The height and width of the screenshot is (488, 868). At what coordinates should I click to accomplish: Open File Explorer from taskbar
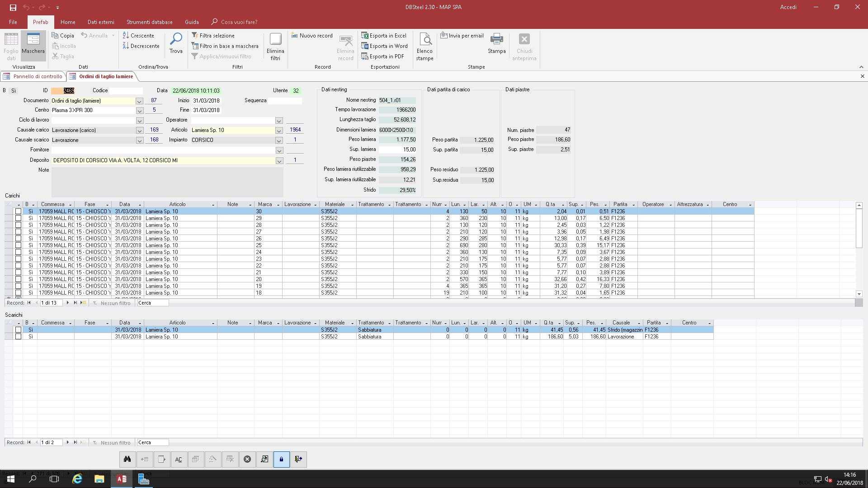[99, 479]
